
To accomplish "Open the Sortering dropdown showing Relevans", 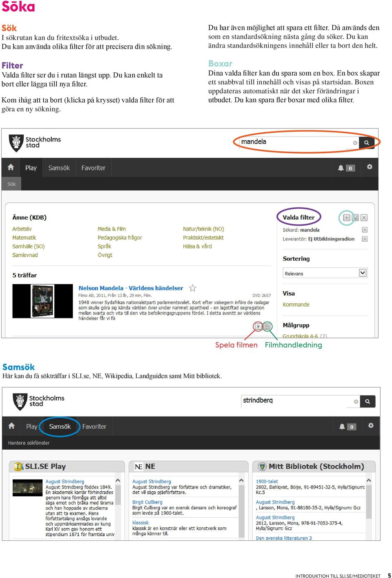I will click(325, 273).
